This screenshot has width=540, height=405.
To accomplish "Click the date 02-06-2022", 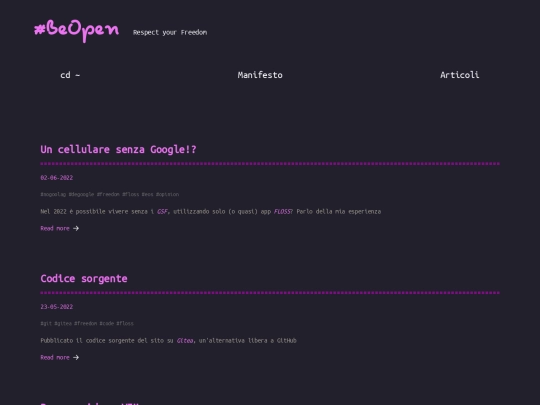I will pyautogui.click(x=56, y=178).
